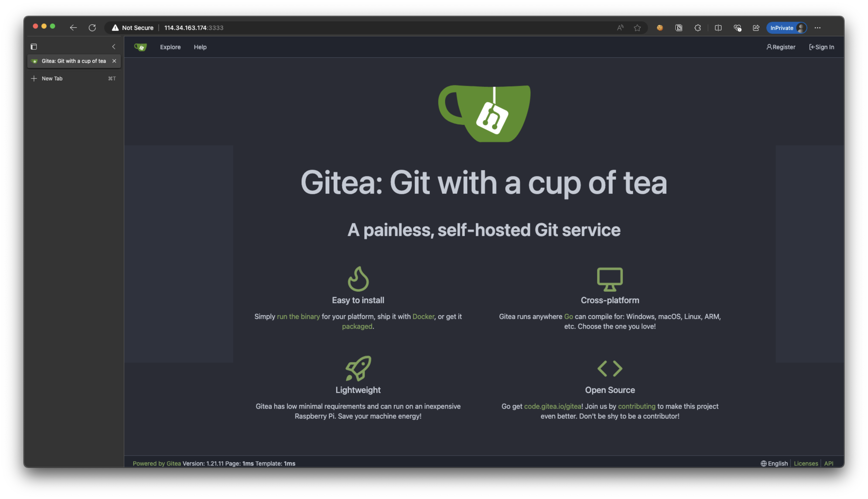Click Register in the top navigation
This screenshot has height=499, width=868.
(781, 47)
